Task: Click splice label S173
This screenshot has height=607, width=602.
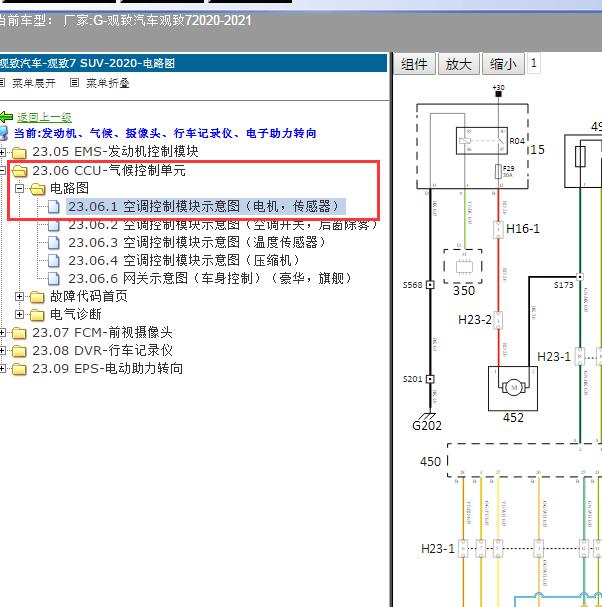Action: [x=563, y=285]
